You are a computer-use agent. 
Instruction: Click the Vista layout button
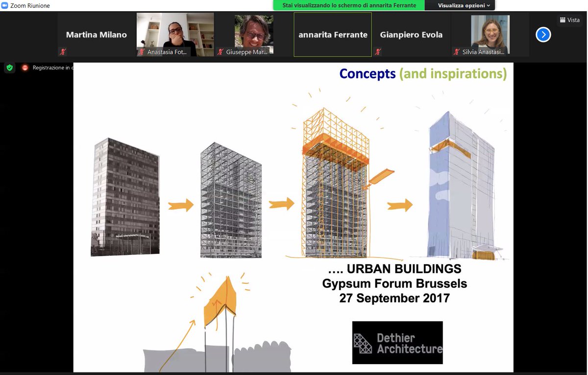pyautogui.click(x=569, y=20)
